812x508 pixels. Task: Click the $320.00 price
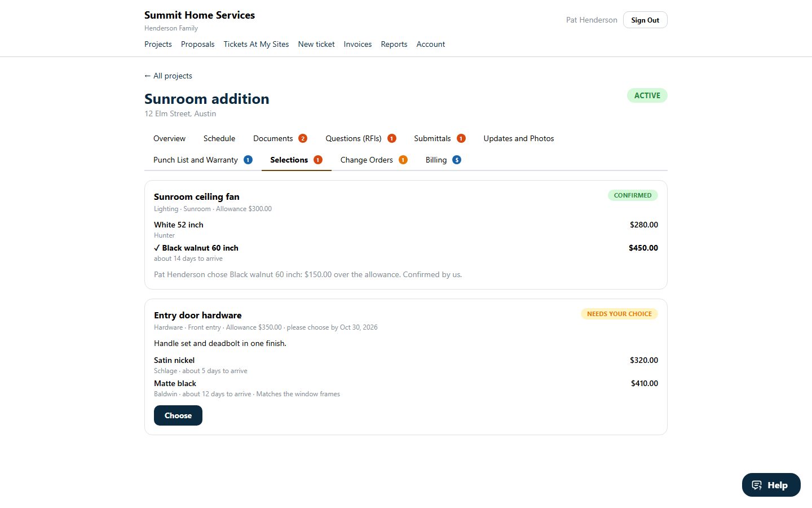point(644,360)
